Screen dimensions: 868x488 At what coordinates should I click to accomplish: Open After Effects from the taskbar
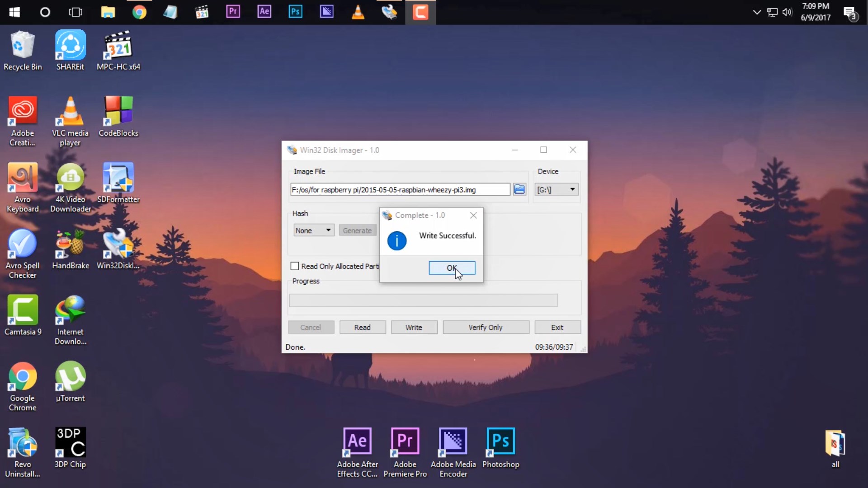click(264, 11)
